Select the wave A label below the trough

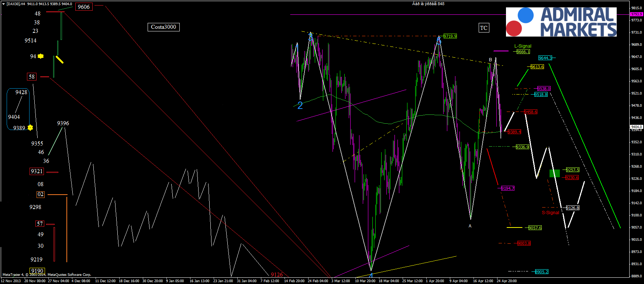(470, 226)
